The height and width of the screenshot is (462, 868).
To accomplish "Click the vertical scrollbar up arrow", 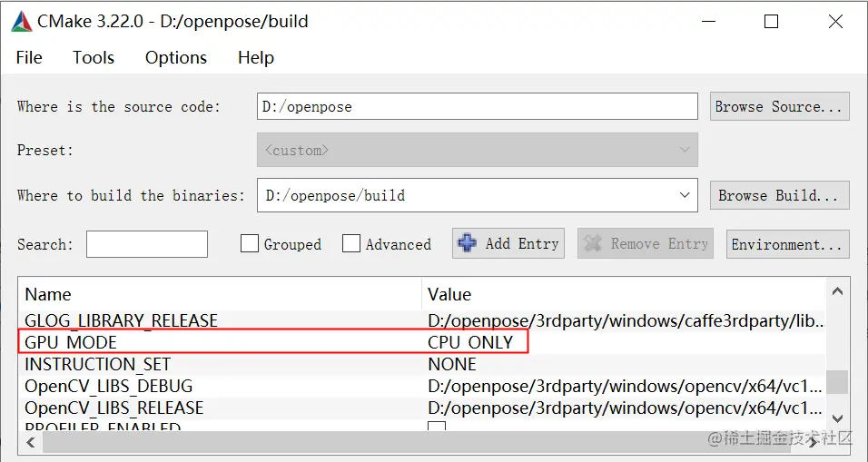I will [837, 291].
